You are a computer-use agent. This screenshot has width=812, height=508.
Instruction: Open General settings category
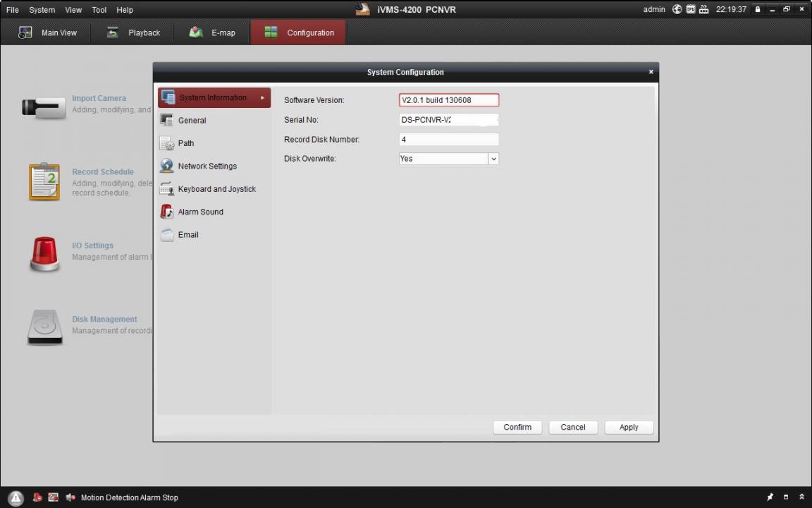click(214, 120)
